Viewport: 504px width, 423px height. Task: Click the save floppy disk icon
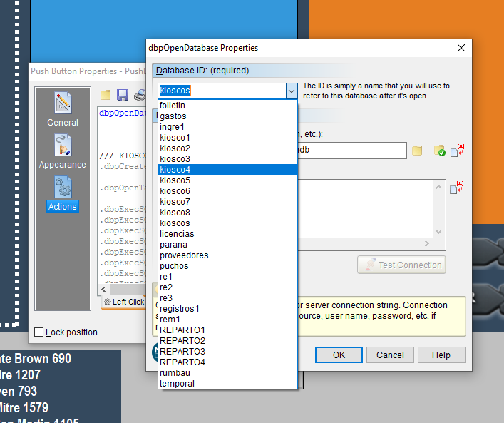click(123, 95)
